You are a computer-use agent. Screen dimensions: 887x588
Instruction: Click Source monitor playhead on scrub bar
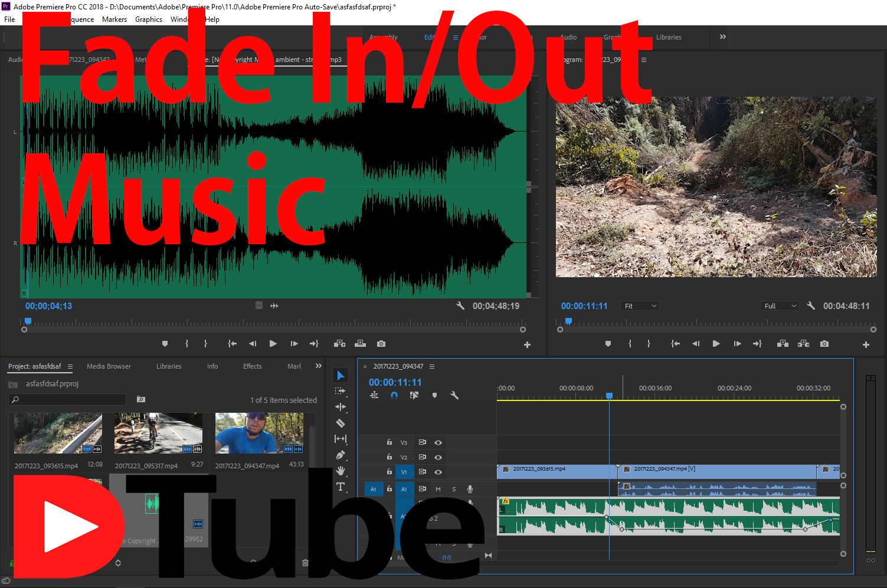click(28, 321)
